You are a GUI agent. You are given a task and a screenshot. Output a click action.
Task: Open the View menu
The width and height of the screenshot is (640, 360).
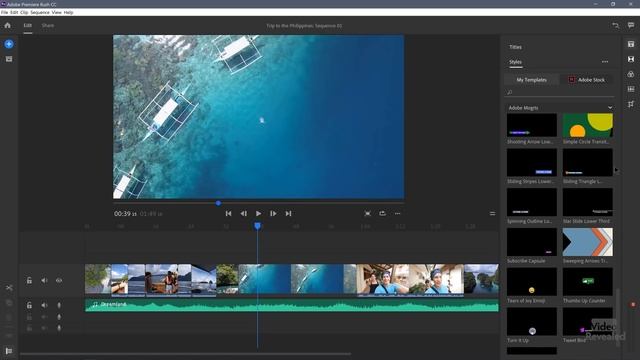57,13
